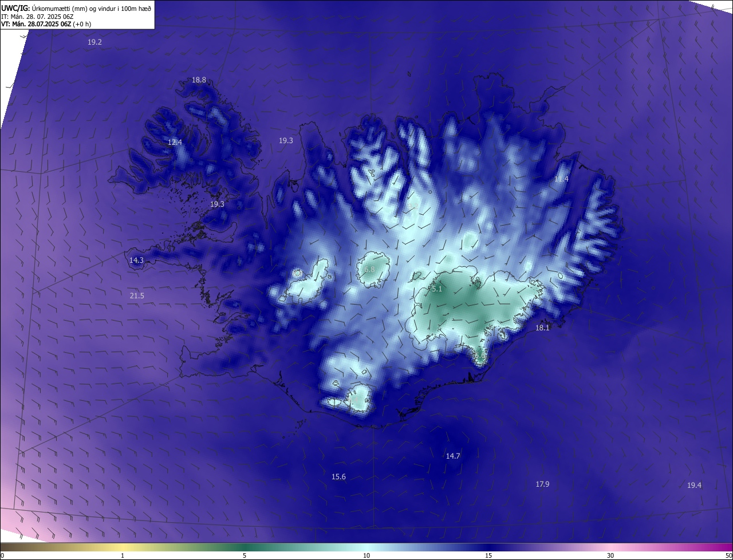
Task: Click the 19.4 value label
Action: point(694,485)
